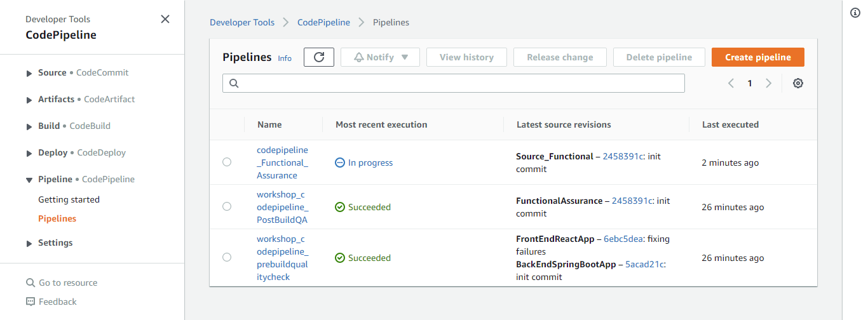Click the Create pipeline button
Image resolution: width=868 pixels, height=320 pixels.
(758, 57)
